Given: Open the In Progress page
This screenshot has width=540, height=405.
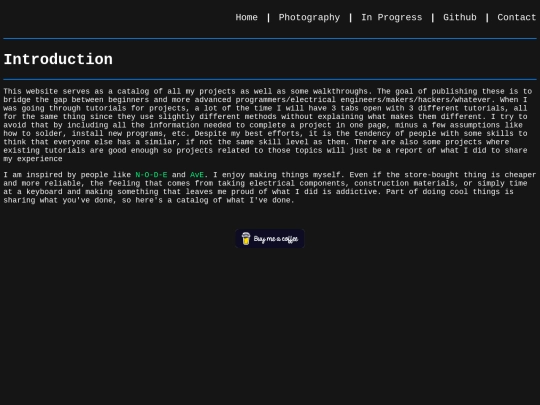Looking at the screenshot, I should click(x=391, y=17).
